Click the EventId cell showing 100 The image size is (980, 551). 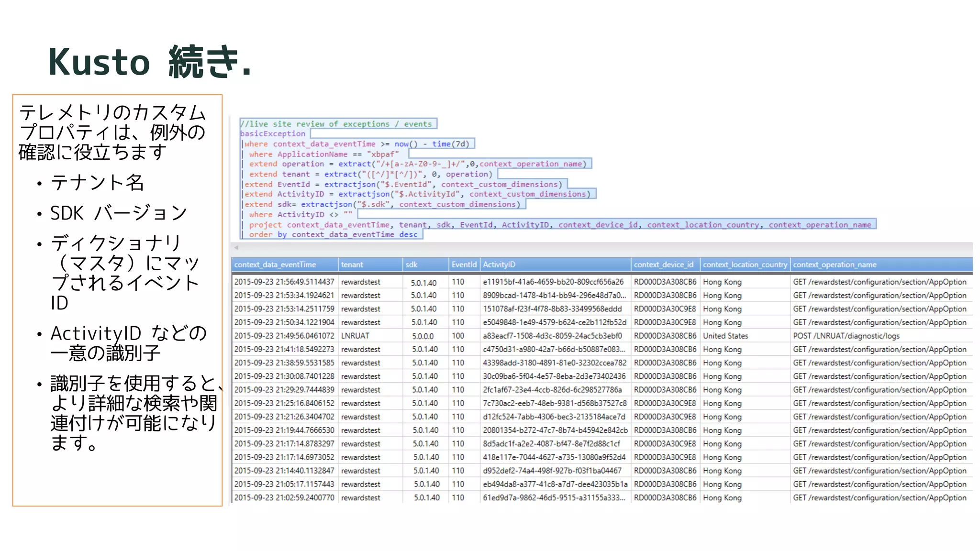pos(458,336)
